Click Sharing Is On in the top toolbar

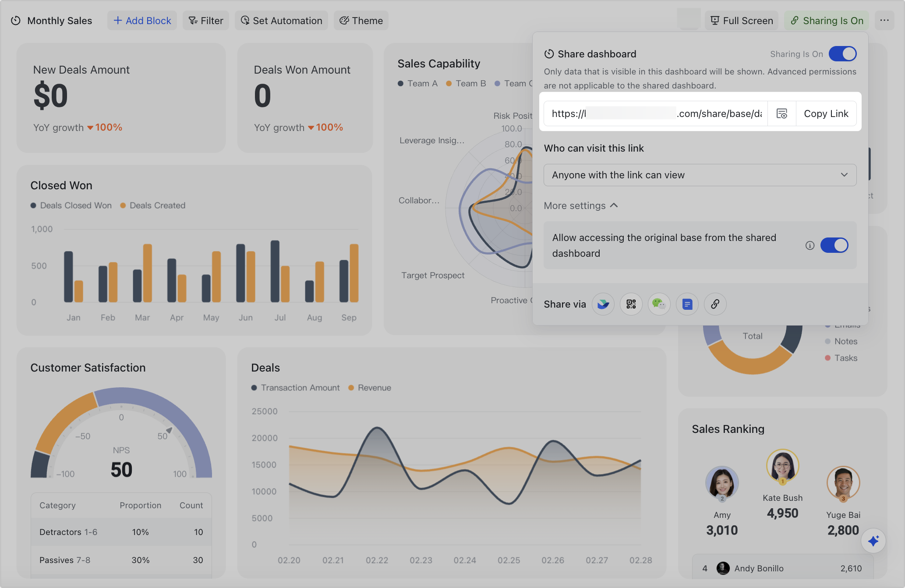[x=826, y=20]
